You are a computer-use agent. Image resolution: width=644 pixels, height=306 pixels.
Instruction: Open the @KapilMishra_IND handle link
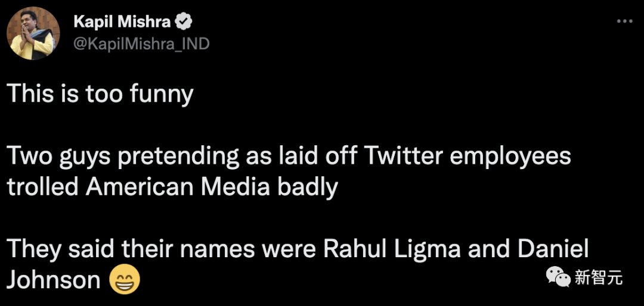click(141, 43)
